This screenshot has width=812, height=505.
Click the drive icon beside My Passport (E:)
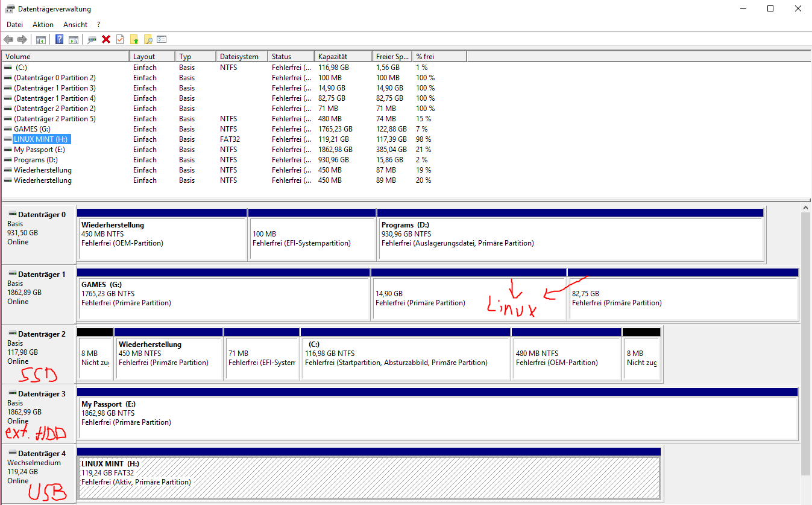click(x=8, y=150)
